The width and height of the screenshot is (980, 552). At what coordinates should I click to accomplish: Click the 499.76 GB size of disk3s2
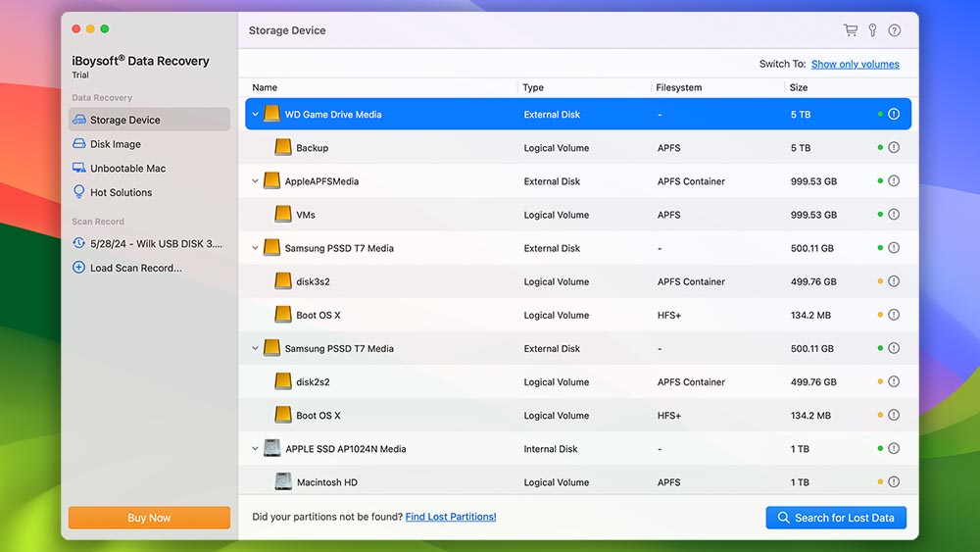tap(813, 281)
